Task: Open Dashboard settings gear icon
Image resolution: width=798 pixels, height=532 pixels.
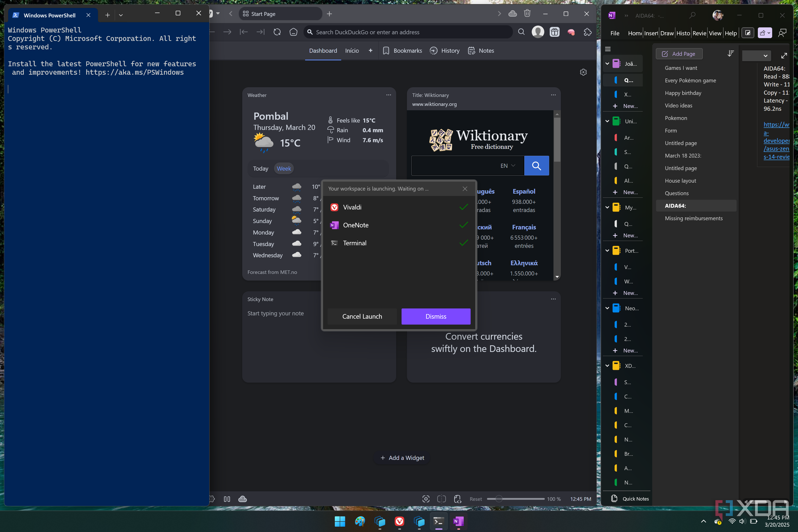Action: 583,72
